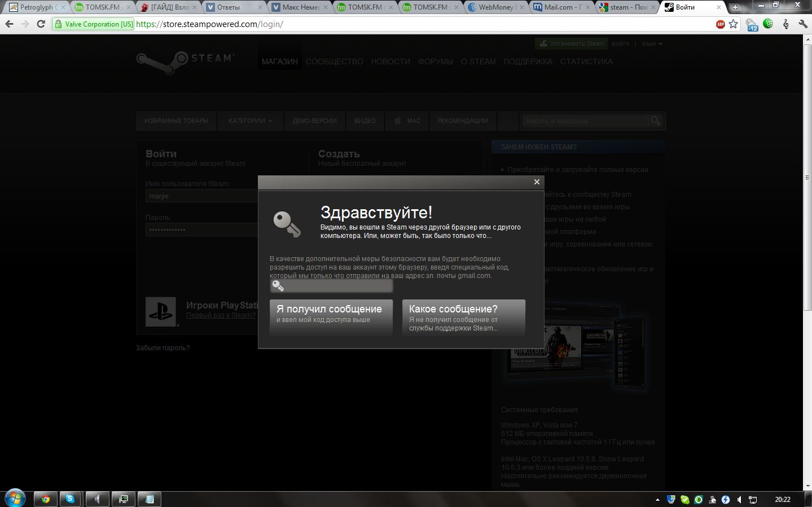Viewport: 812px width, 507px height.
Task: Open Chrome wrench settings menu
Action: [x=803, y=24]
